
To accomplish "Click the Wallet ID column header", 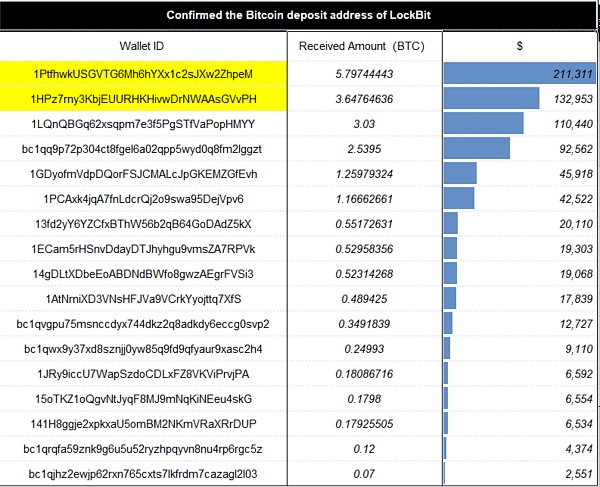I will pos(142,46).
